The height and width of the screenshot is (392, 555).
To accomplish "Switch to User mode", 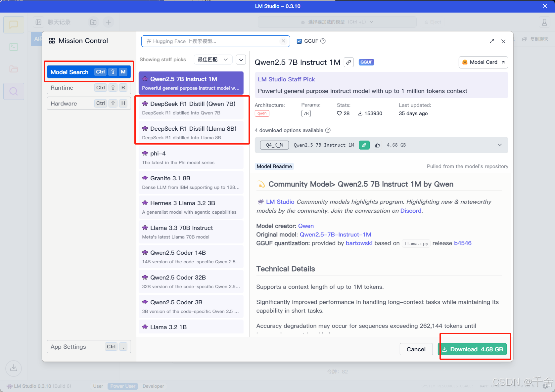I will point(98,386).
